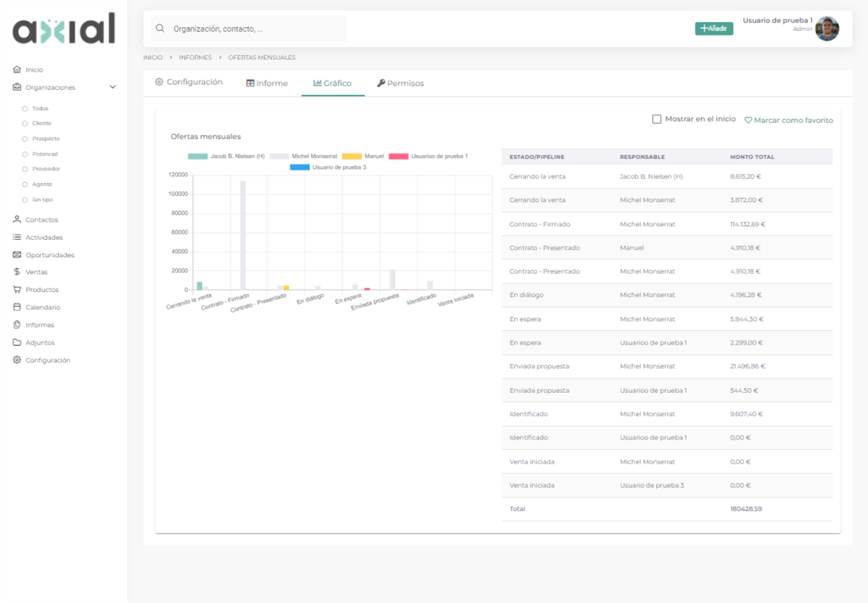Switch to the Informe tab
The width and height of the screenshot is (868, 603).
pyautogui.click(x=267, y=83)
